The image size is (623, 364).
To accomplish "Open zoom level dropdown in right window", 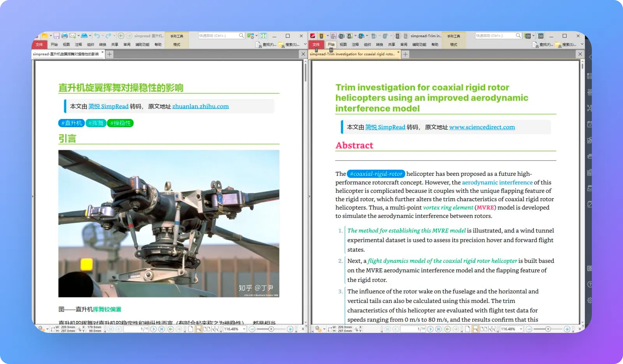I will tap(521, 329).
